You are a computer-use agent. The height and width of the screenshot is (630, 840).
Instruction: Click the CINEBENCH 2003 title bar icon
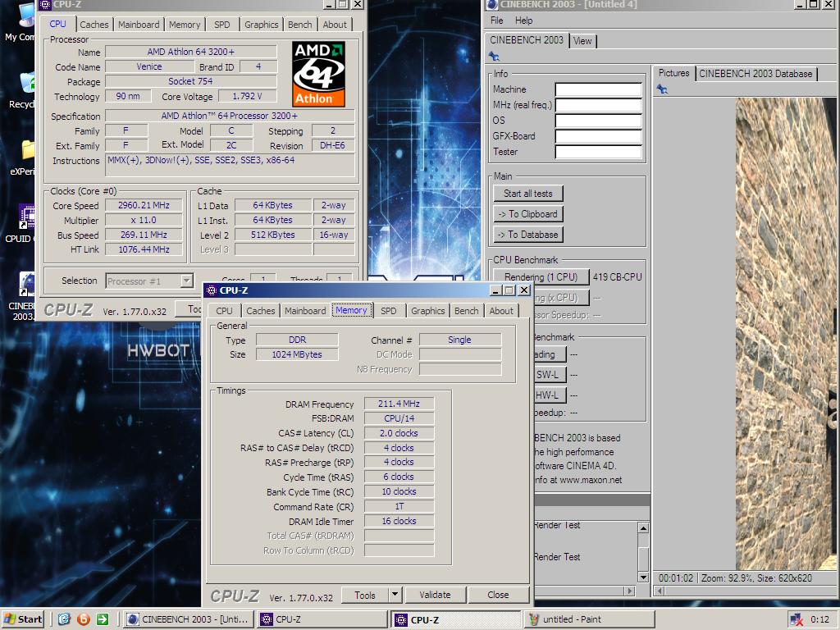click(x=491, y=5)
